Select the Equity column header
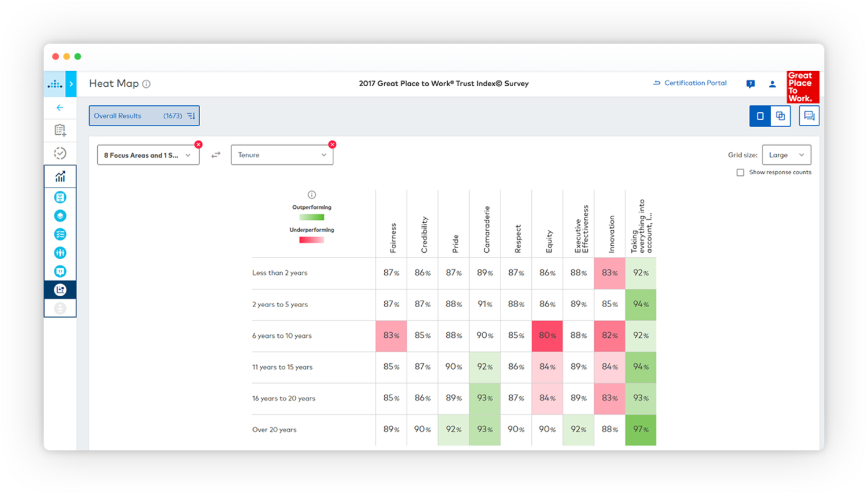 pos(549,242)
